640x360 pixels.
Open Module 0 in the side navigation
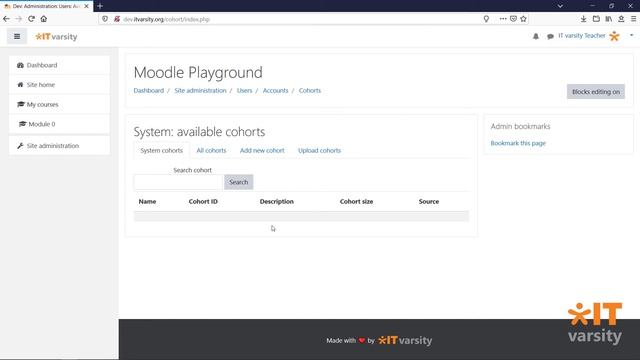tap(59, 124)
